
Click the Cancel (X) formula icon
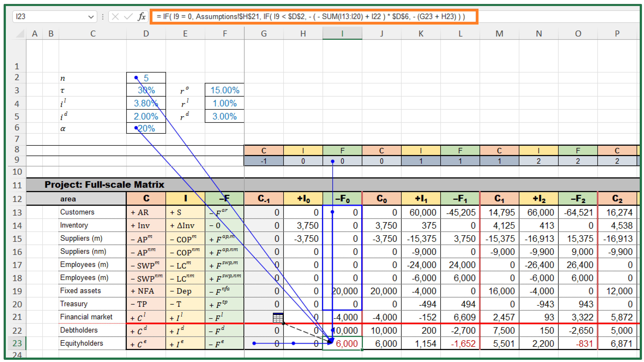coord(115,17)
